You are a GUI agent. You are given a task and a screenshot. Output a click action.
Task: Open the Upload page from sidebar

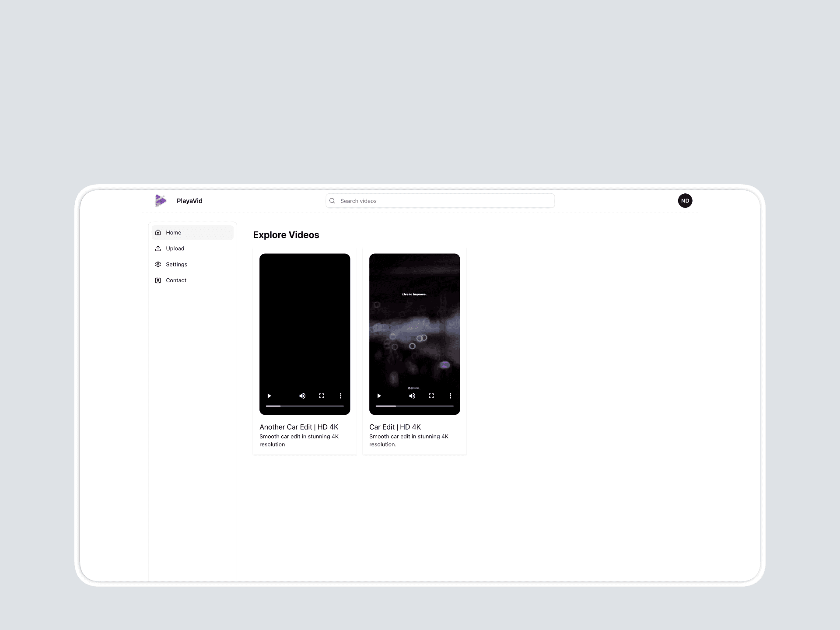[175, 248]
